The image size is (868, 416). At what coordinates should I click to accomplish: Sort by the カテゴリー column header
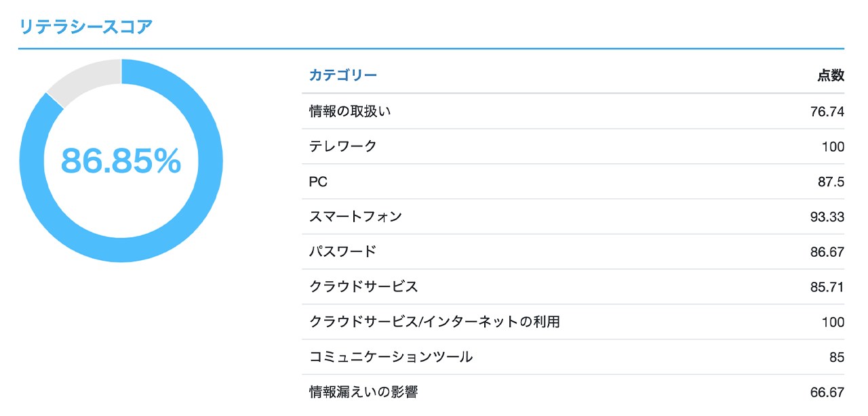(x=343, y=75)
